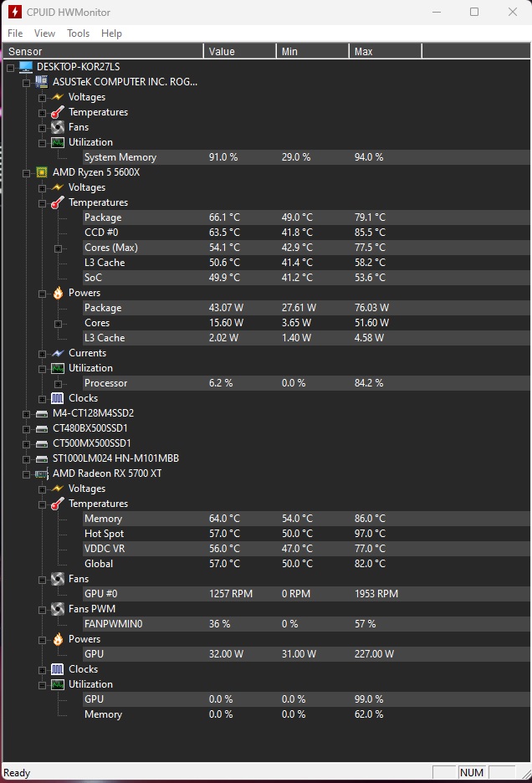The image size is (532, 783).
Task: Click the Powers flame icon under Ryzen
Action: (x=58, y=293)
